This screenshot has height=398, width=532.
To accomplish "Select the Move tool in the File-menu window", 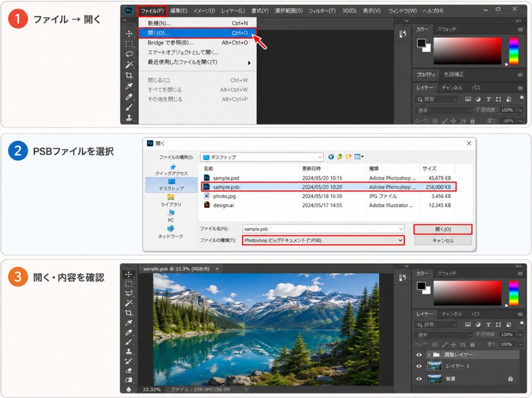I will (129, 34).
